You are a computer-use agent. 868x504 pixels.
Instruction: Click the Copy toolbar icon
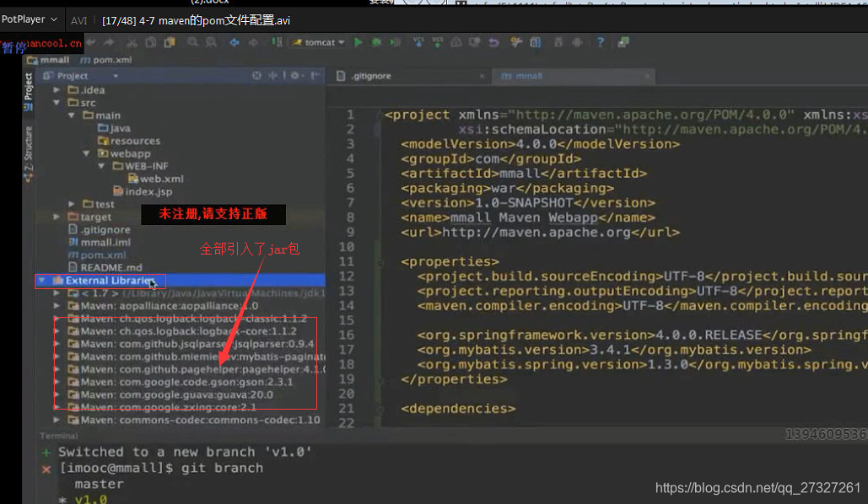pos(150,43)
